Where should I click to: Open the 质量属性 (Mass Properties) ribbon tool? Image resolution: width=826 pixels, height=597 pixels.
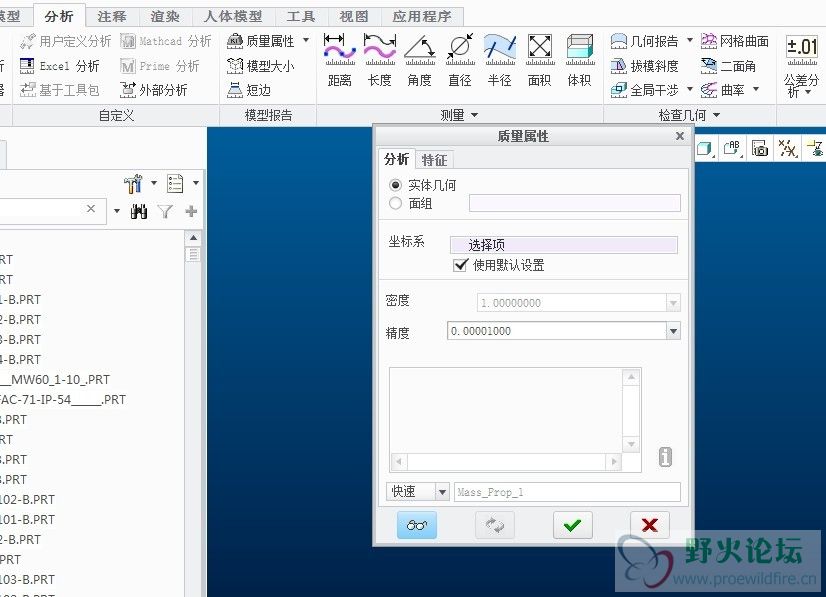click(x=260, y=41)
